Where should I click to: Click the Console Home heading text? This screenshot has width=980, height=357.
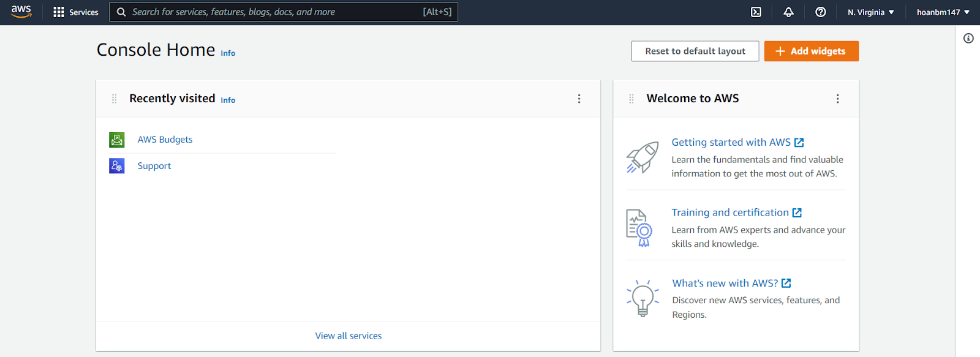click(x=156, y=50)
